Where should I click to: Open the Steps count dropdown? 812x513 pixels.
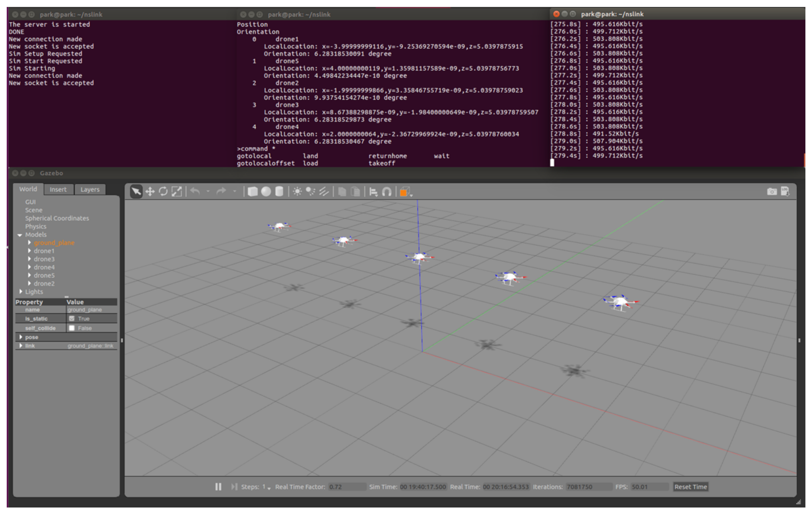[269, 488]
